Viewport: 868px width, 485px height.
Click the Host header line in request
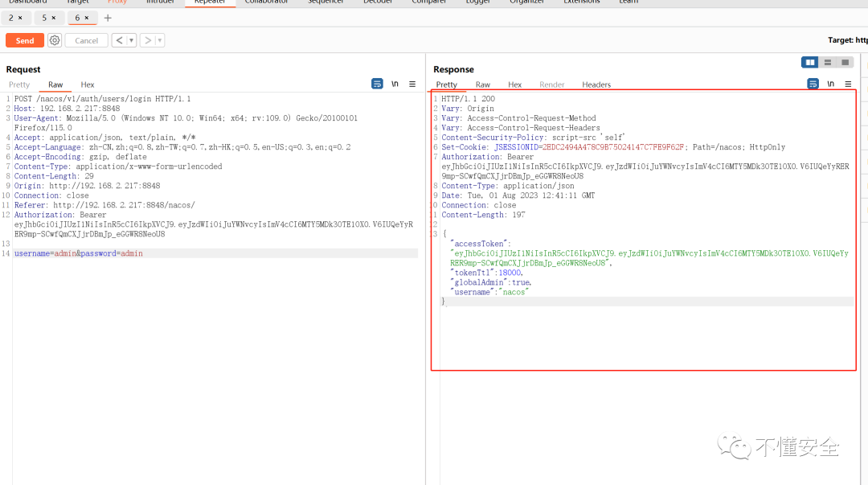[67, 109]
